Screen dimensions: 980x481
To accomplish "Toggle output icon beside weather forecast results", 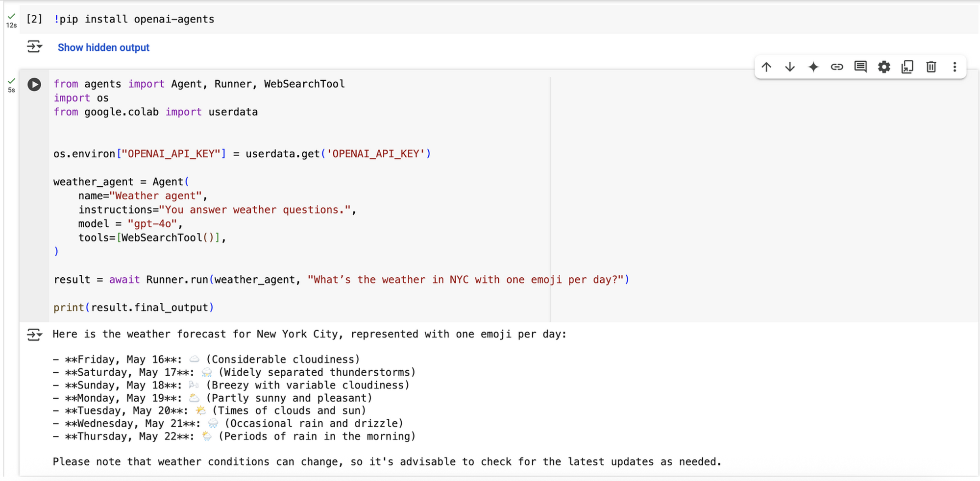I will point(34,335).
